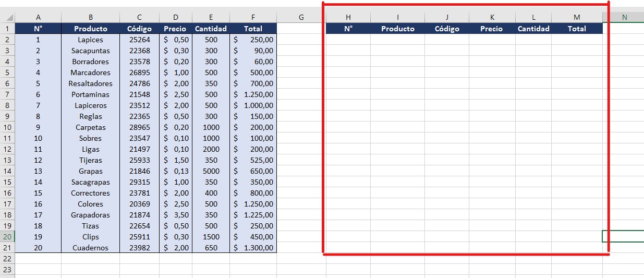Click the Resaltadores product cell
This screenshot has height=278, width=644.
click(x=90, y=83)
